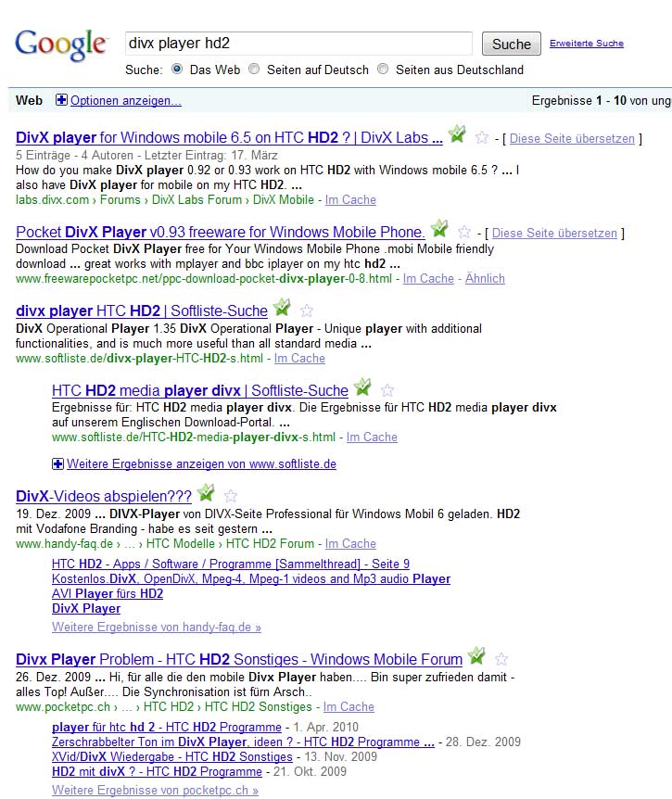
Task: Star the DivX-Videos abspielen??? result
Action: click(230, 496)
